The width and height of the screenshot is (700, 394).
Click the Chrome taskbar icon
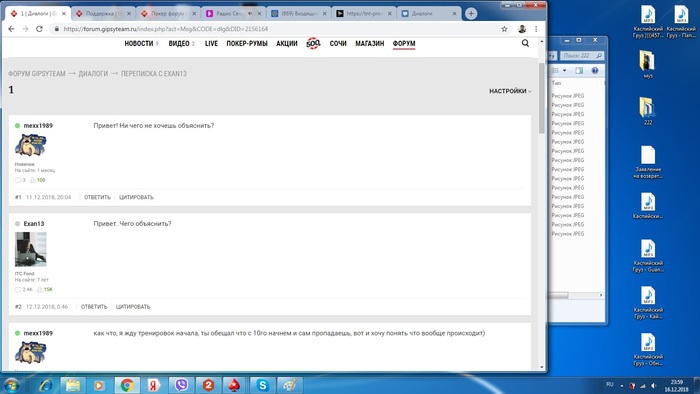coord(127,385)
